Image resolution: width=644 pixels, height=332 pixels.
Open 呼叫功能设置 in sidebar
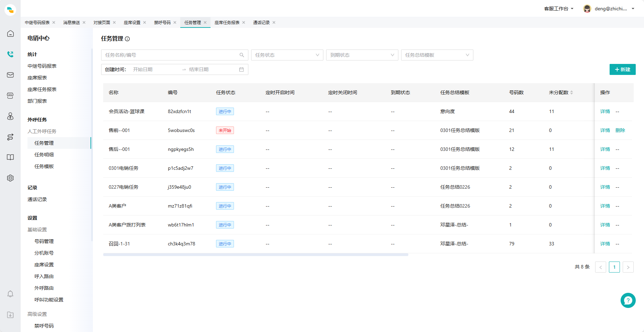[x=49, y=300]
